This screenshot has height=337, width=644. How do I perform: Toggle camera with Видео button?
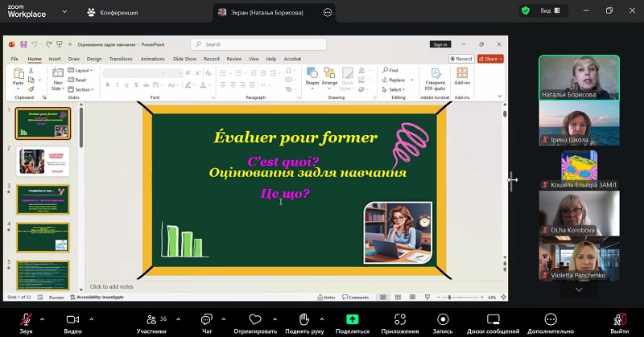[72, 319]
